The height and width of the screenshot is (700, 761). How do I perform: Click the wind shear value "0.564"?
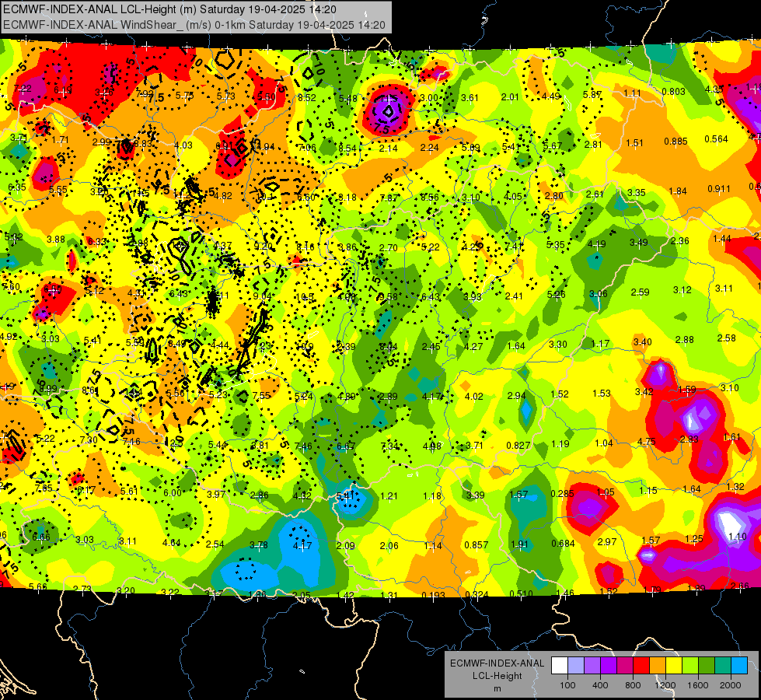click(717, 139)
